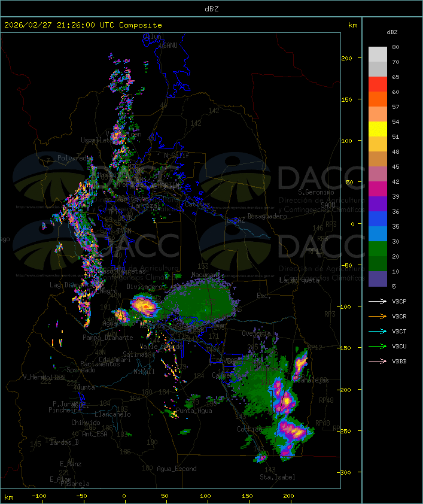Screen dimensions: 423x504
Task: Click the Parlamentos place label
Action: pyautogui.click(x=100, y=364)
